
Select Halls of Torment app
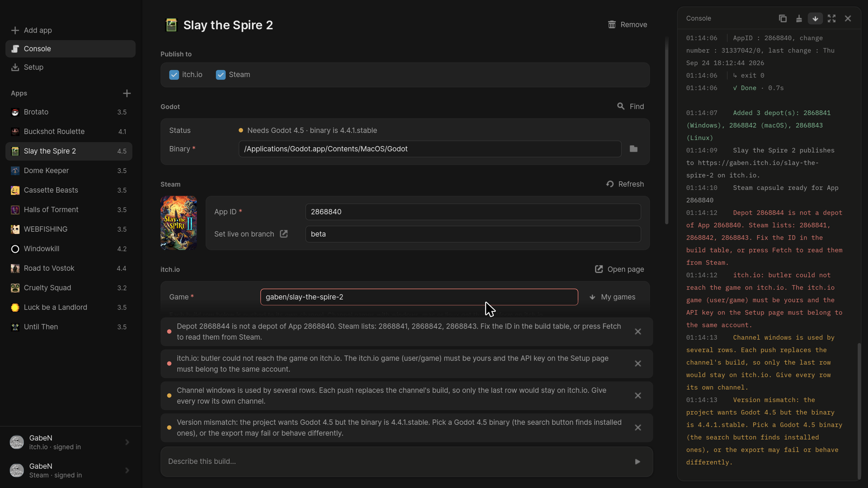pos(69,210)
